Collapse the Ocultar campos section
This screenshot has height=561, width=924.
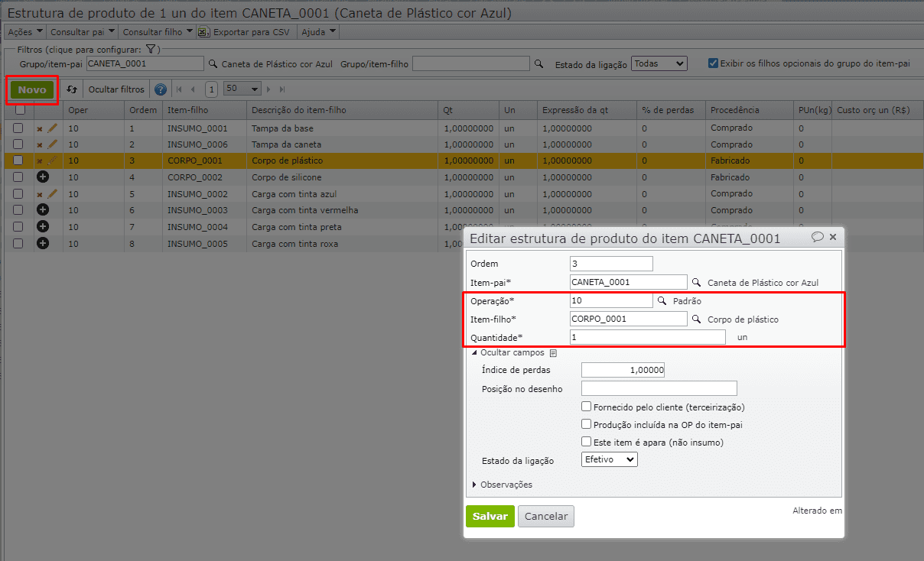(508, 353)
